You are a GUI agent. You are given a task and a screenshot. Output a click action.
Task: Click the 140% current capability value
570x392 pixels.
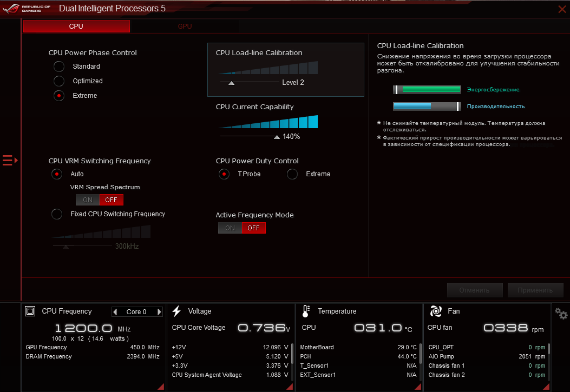tap(291, 136)
